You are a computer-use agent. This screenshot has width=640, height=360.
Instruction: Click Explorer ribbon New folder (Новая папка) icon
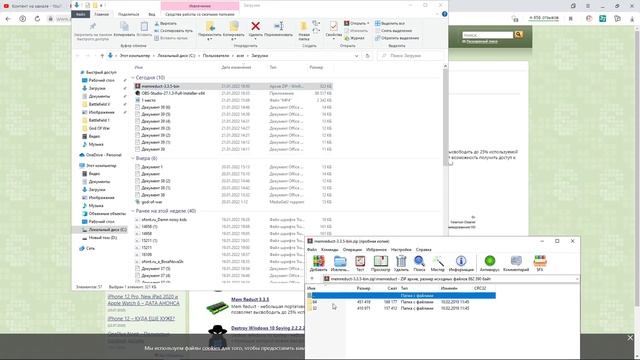(x=304, y=27)
